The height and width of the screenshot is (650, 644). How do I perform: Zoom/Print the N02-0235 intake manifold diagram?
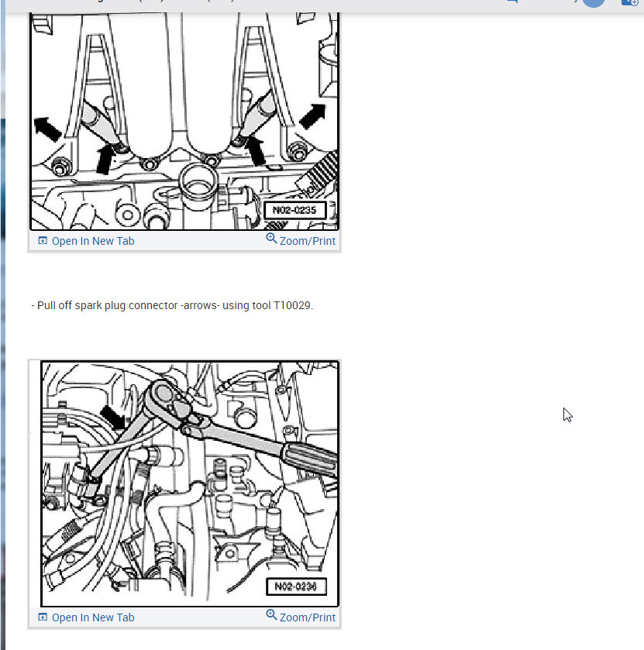[301, 240]
